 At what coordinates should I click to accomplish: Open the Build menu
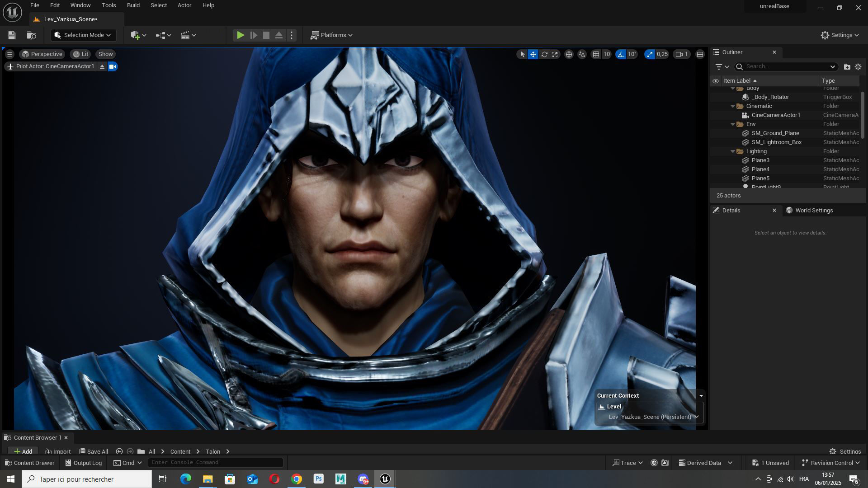[x=133, y=5]
